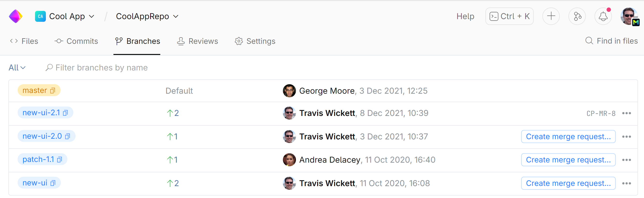Open the CP-MR-8 merge request link
The height and width of the screenshot is (198, 644).
(601, 114)
